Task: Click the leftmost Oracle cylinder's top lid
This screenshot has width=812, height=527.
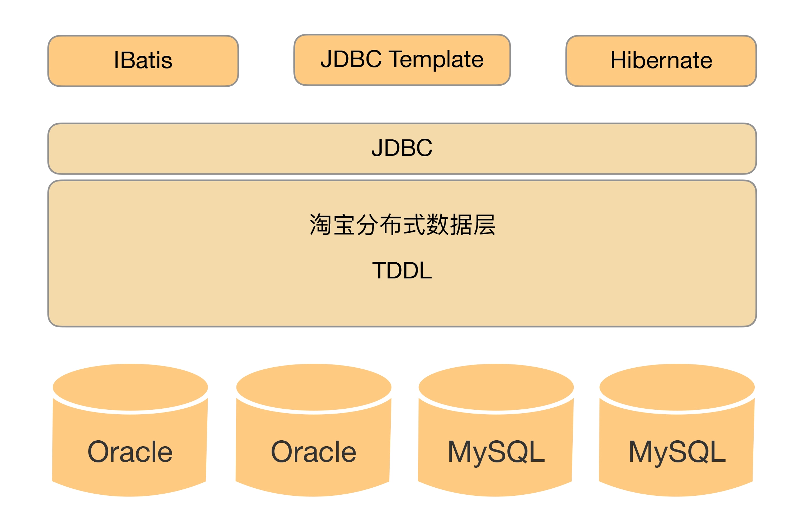Action: (130, 387)
